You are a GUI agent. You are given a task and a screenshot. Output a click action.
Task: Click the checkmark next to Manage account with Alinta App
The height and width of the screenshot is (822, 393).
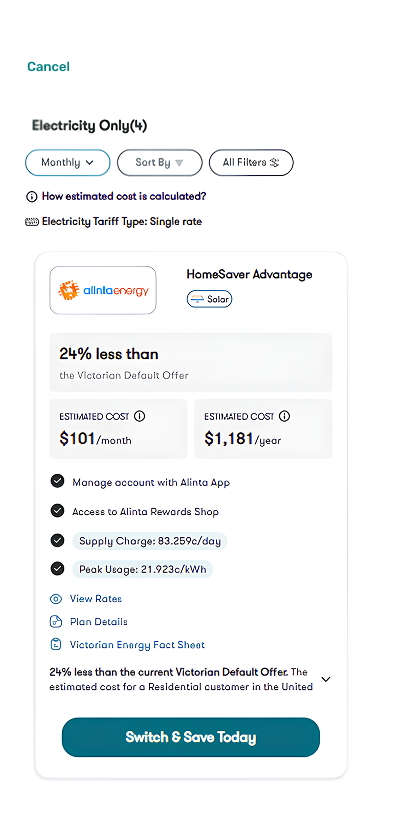click(57, 481)
